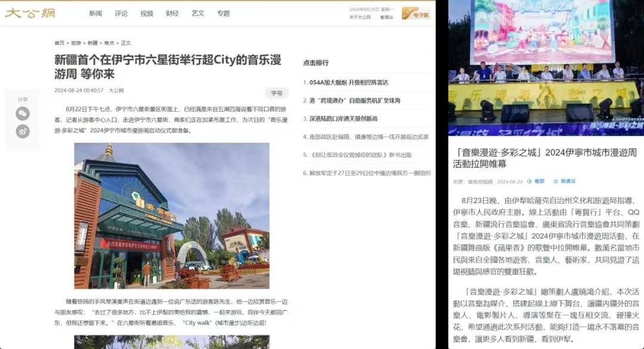Click the WeChat share icon

click(x=23, y=114)
